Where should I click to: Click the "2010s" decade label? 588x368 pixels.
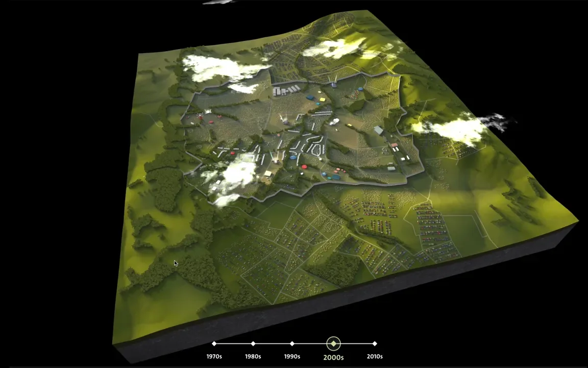tap(375, 356)
